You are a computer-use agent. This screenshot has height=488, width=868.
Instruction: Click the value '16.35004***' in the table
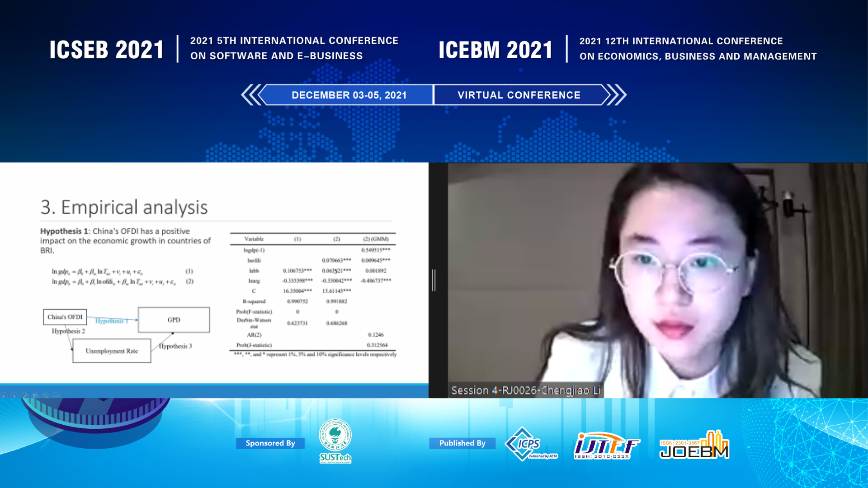(x=297, y=291)
